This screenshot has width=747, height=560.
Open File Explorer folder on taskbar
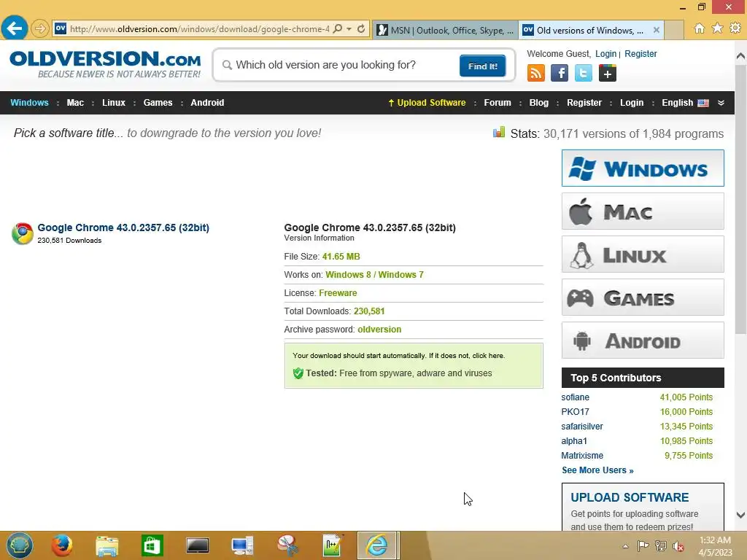click(107, 545)
